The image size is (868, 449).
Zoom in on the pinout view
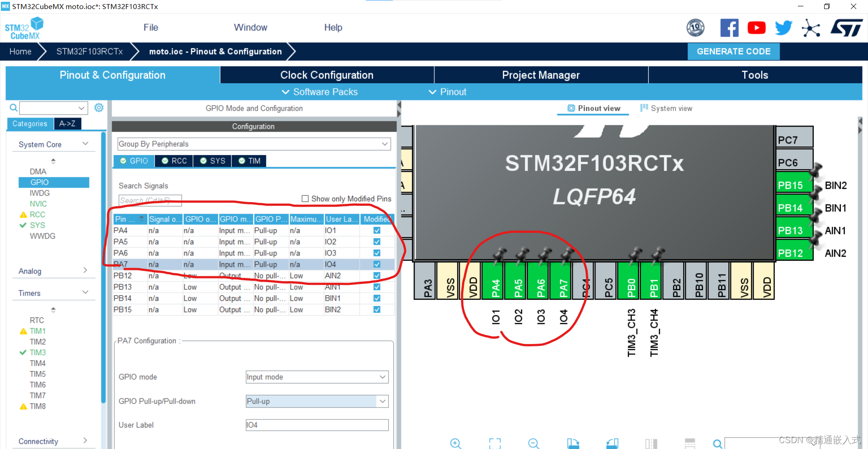point(456,444)
